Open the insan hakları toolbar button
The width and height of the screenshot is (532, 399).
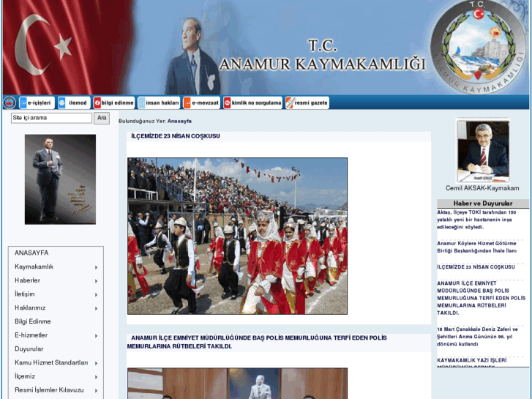(x=159, y=102)
